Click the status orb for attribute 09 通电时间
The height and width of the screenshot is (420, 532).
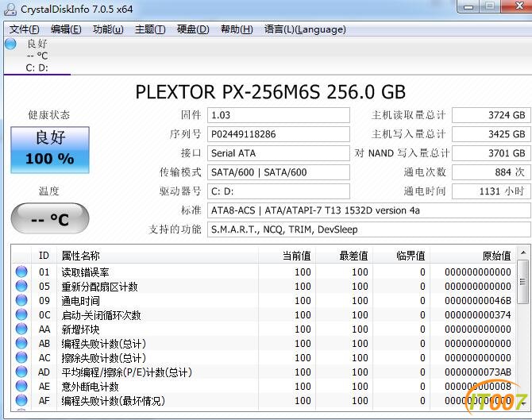pos(21,300)
